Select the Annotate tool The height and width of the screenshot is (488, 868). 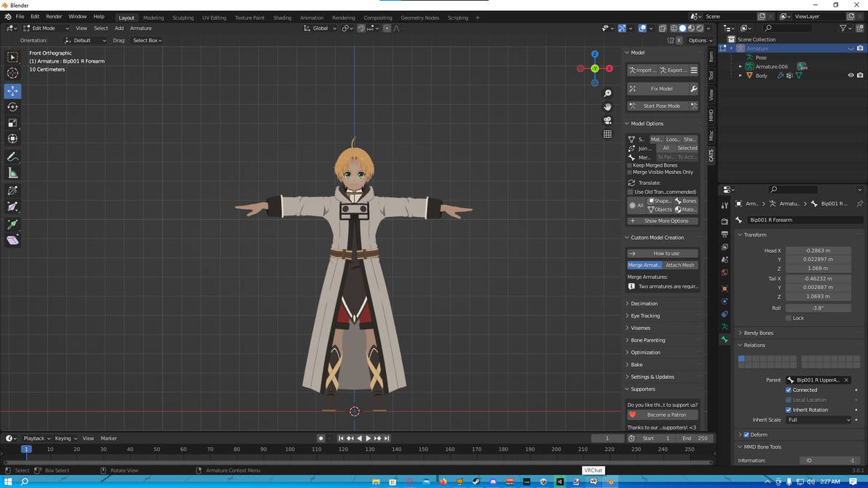click(12, 157)
